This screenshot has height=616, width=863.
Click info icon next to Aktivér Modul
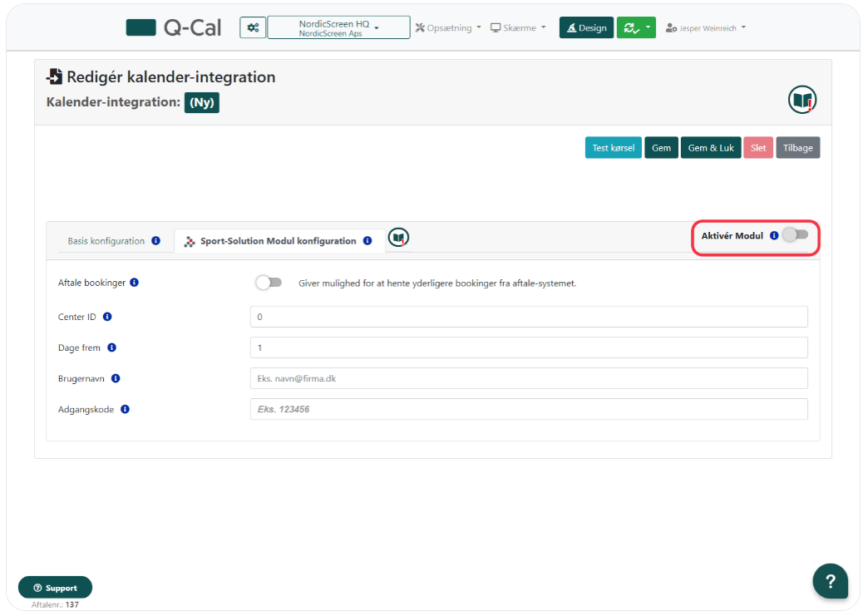[774, 235]
